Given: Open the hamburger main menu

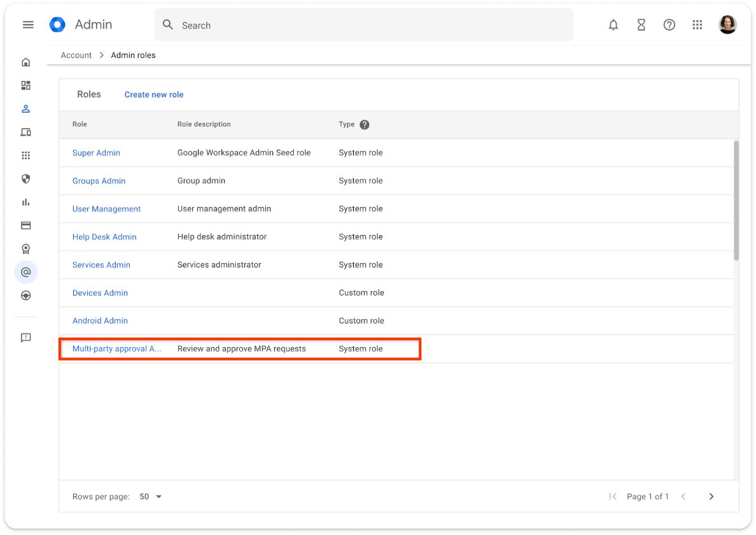Looking at the screenshot, I should tap(28, 25).
